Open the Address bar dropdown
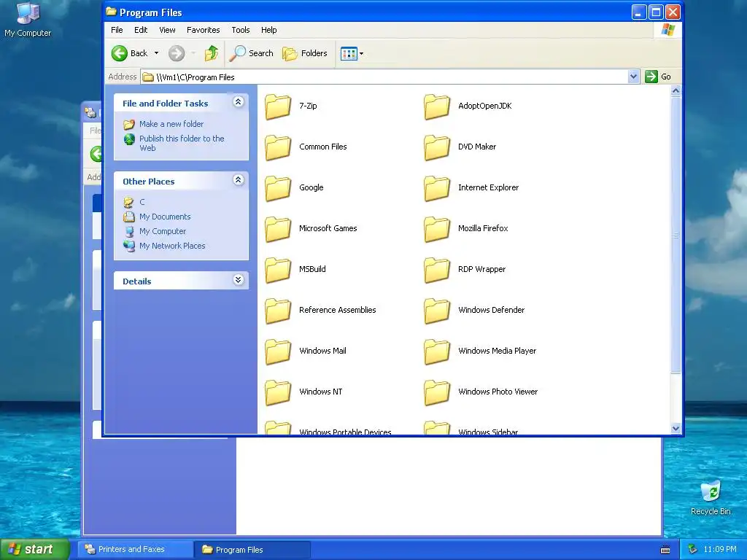The height and width of the screenshot is (560, 747). coord(633,77)
